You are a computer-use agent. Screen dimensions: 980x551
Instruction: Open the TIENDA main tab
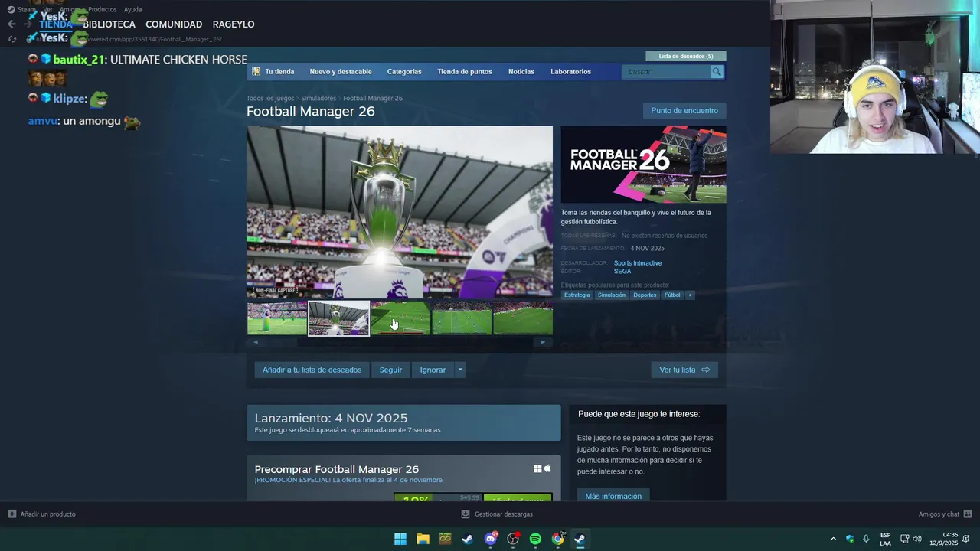coord(56,24)
